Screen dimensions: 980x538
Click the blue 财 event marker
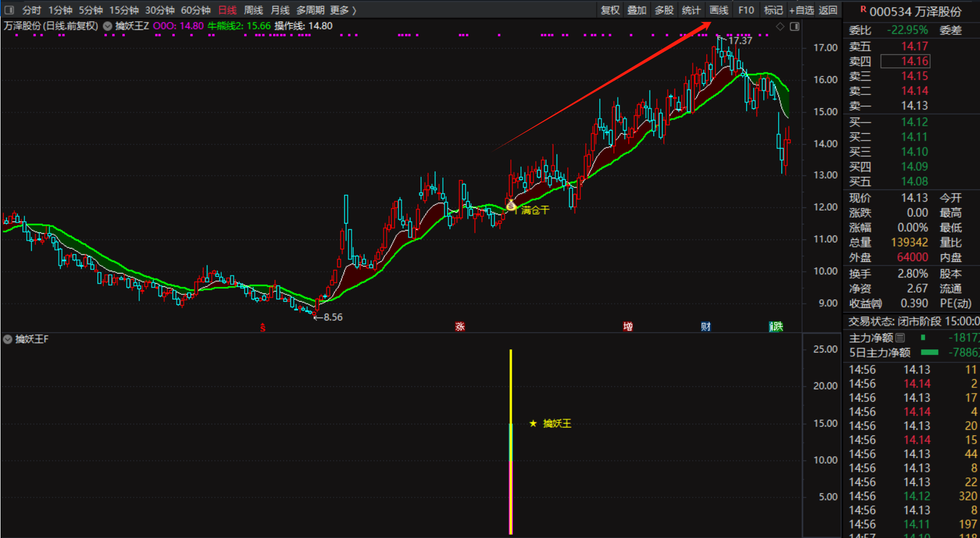coord(706,326)
